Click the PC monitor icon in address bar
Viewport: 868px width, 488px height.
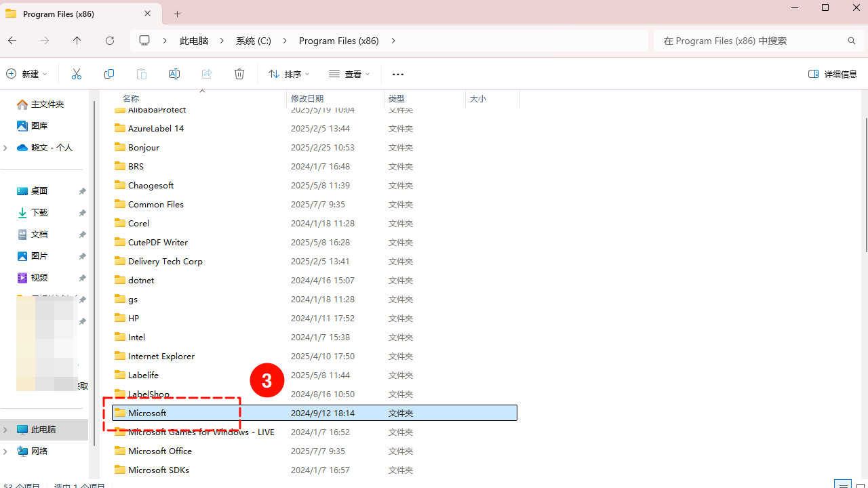(x=144, y=41)
